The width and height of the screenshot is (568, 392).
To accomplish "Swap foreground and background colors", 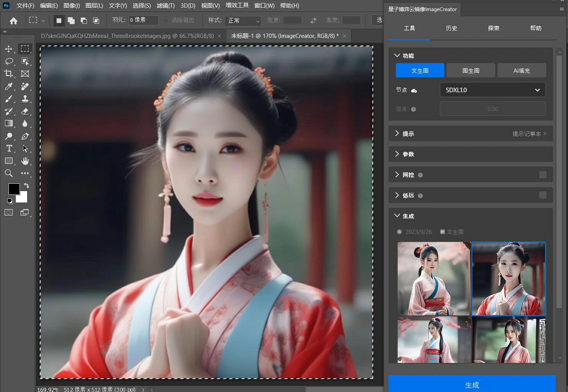I will coord(26,185).
